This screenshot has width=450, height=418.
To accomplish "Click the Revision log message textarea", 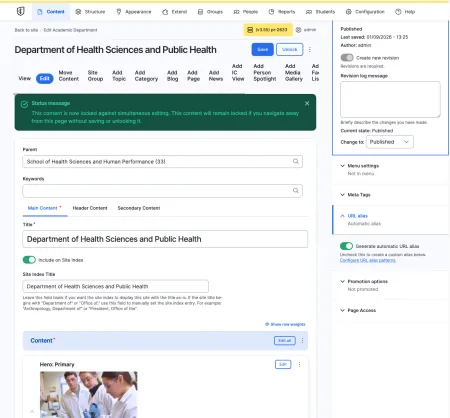I will tap(390, 99).
